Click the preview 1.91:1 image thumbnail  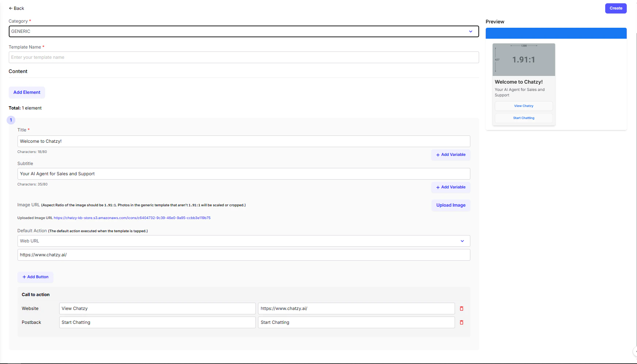pos(524,60)
